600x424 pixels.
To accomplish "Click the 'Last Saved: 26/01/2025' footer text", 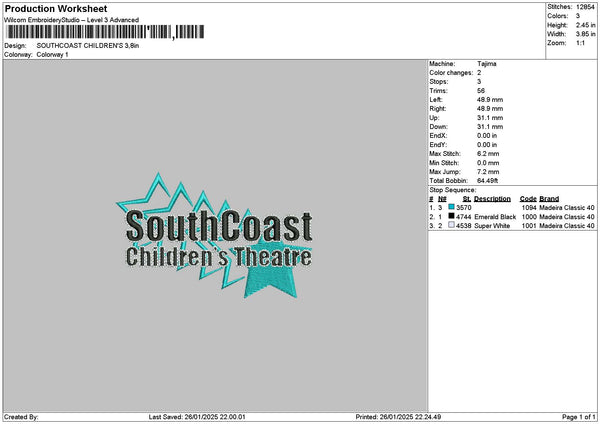I will tap(197, 417).
